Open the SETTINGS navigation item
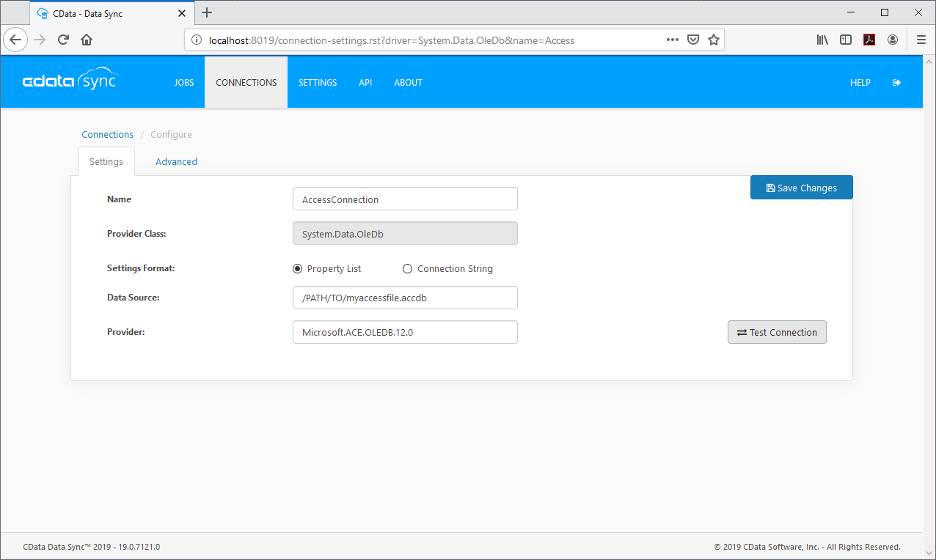The image size is (936, 560). (318, 83)
